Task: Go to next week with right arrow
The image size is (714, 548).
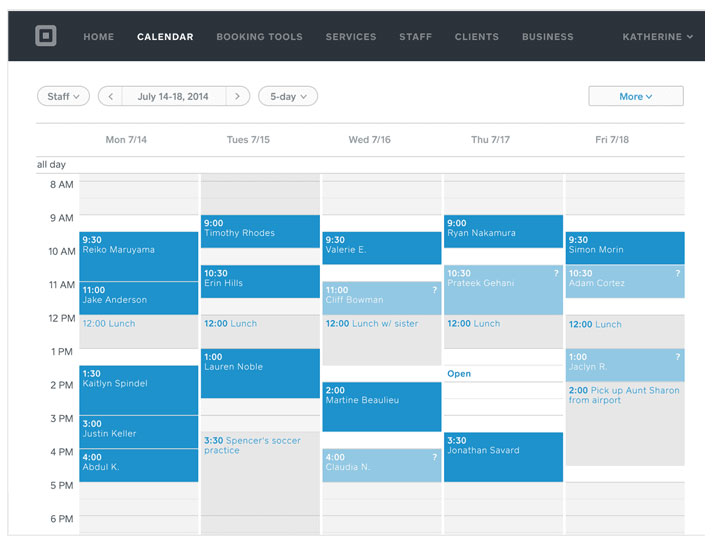Action: tap(237, 96)
